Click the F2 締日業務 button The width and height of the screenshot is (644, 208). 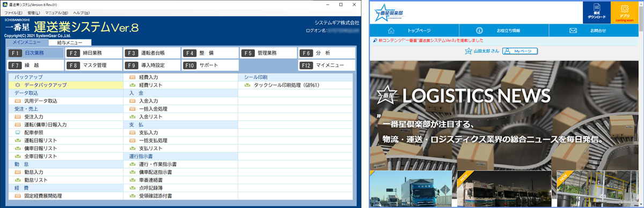point(93,53)
